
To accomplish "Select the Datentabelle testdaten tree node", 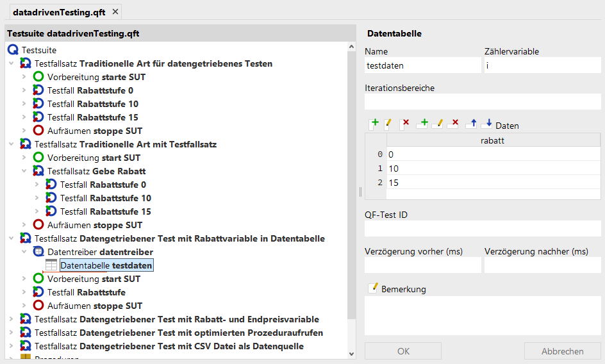I will point(106,265).
